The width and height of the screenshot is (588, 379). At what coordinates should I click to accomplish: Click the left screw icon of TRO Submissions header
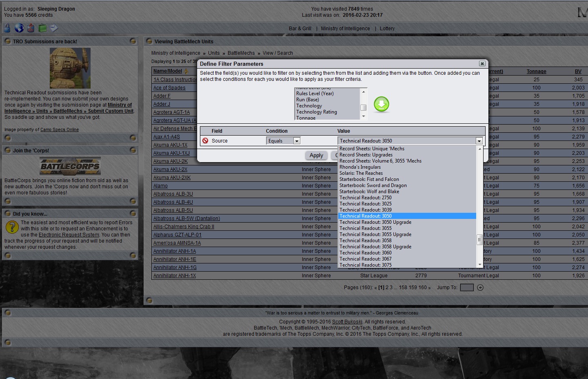[7, 41]
